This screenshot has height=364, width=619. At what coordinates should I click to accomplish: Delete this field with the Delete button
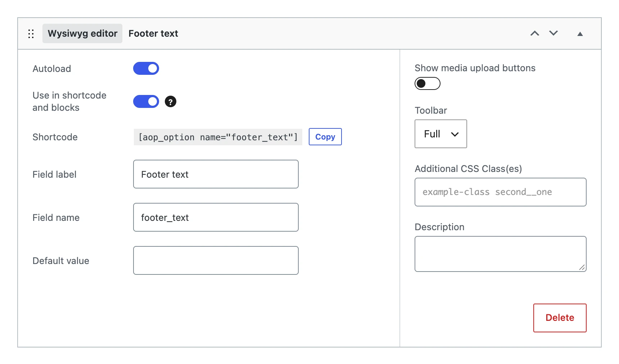560,318
